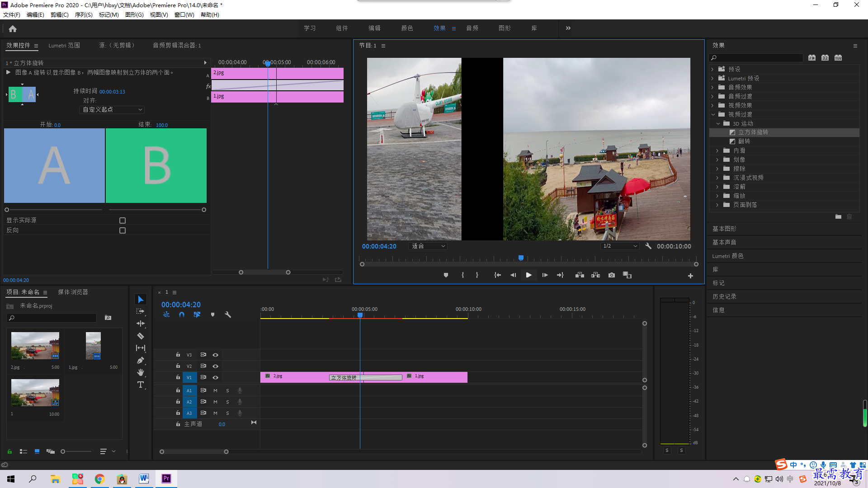Open 文件(F) menu
The height and width of the screenshot is (488, 868).
12,15
